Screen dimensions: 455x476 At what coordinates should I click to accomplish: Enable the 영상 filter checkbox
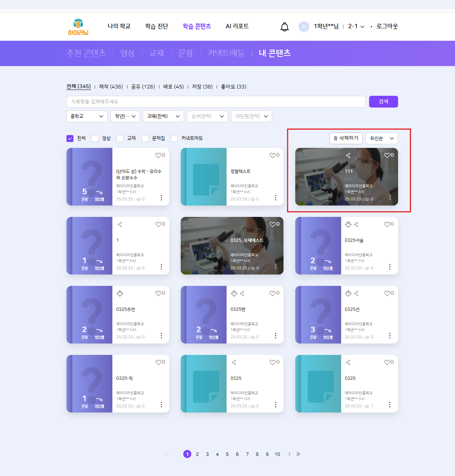[95, 138]
